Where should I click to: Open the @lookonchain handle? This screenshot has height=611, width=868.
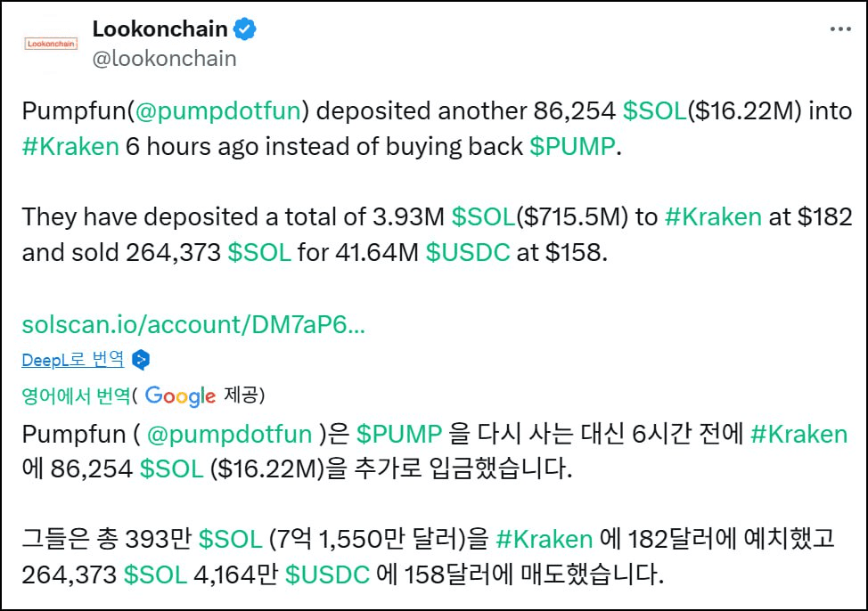tap(164, 59)
